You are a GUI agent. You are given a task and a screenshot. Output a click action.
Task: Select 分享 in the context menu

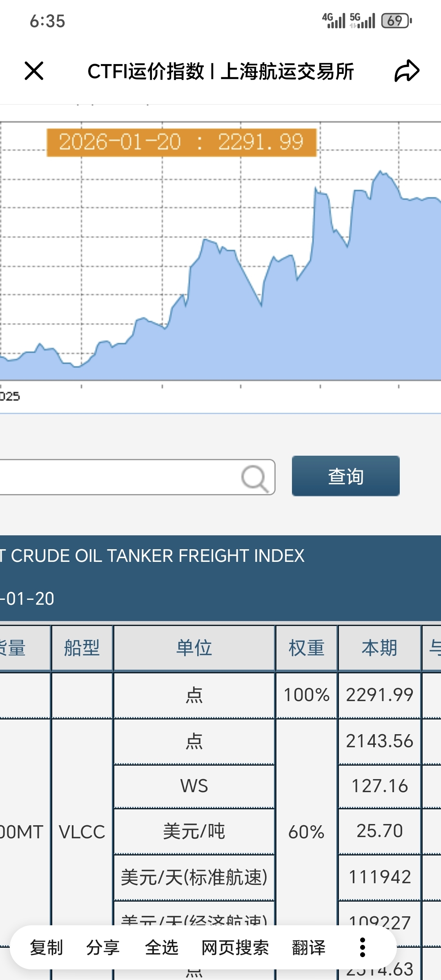point(102,947)
